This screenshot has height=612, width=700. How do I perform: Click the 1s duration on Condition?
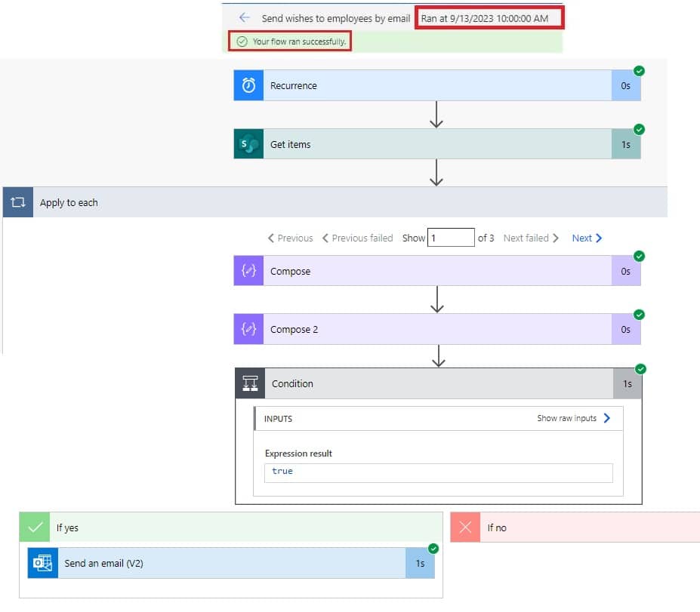click(x=628, y=383)
